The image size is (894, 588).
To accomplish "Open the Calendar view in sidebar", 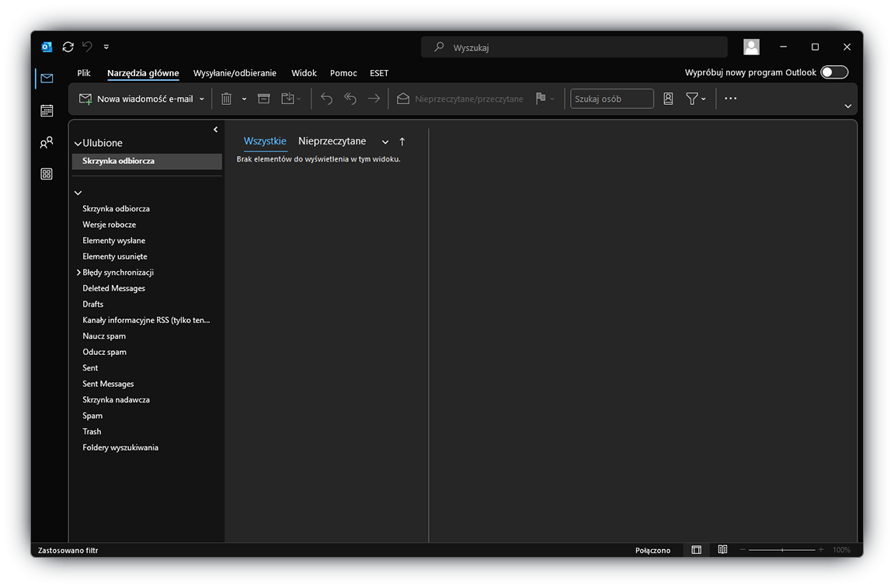I will (x=47, y=111).
